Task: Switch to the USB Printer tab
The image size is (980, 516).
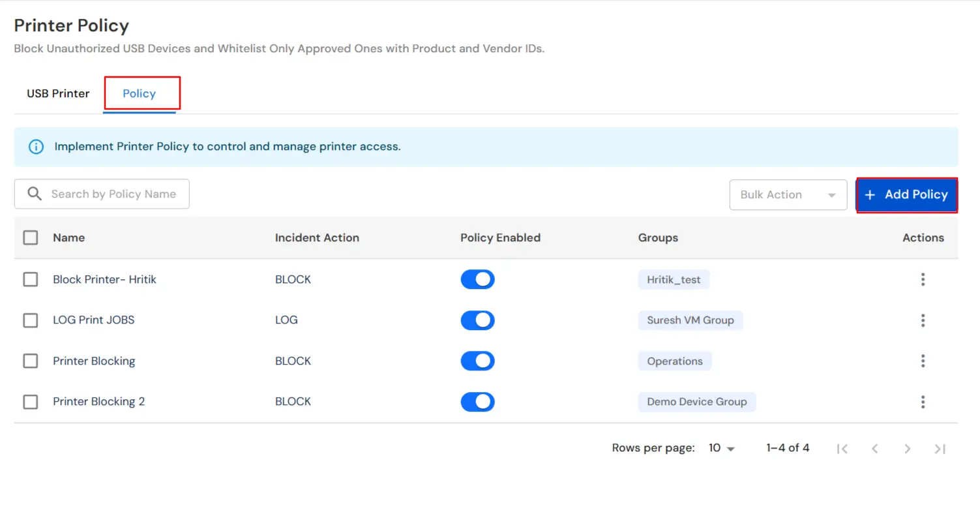Action: click(57, 93)
